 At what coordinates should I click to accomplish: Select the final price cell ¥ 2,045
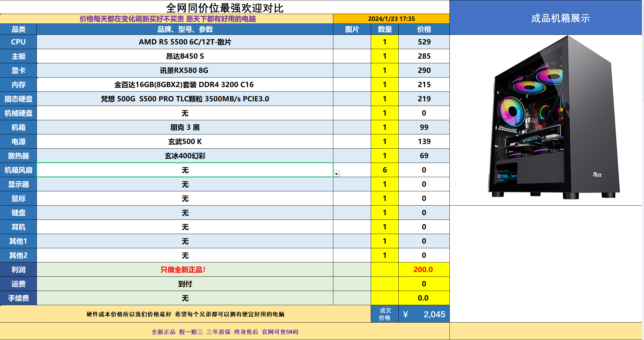click(424, 314)
